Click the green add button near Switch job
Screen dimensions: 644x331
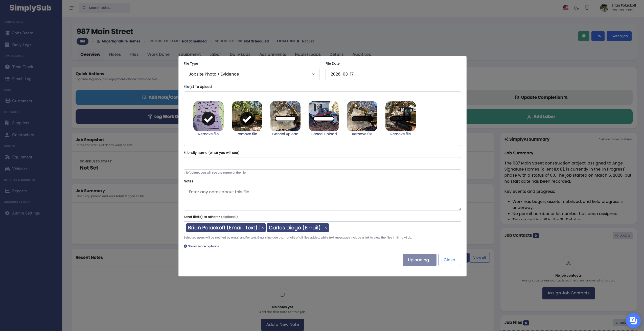point(584,36)
